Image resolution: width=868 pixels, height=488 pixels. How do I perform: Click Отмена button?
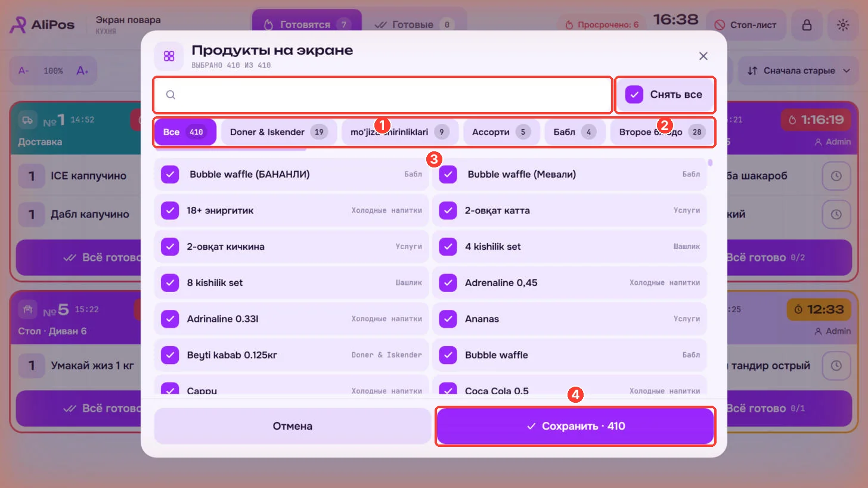tap(292, 426)
